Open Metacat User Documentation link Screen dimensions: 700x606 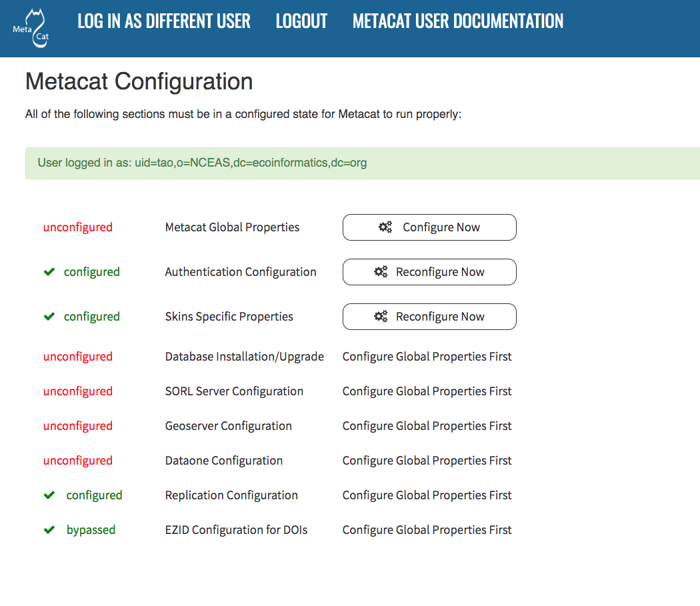[458, 21]
